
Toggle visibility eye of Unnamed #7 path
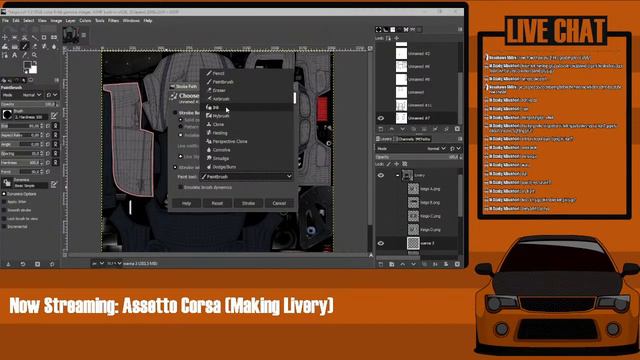381,118
